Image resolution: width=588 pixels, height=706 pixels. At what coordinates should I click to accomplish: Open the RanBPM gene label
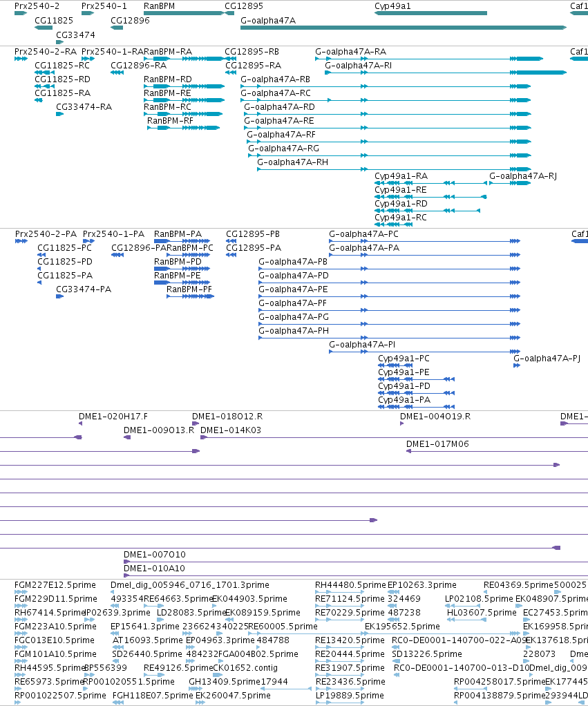(160, 6)
